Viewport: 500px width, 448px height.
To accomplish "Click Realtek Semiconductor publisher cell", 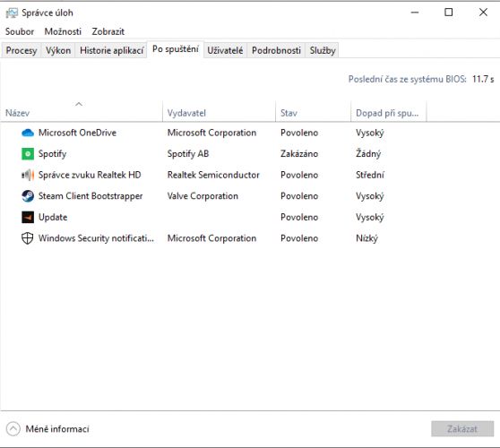I will click(x=213, y=175).
